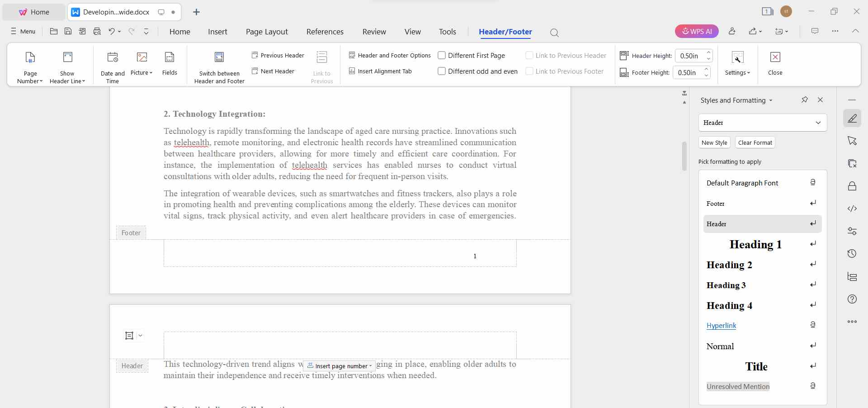Apply the Heading 2 style

[x=729, y=265]
